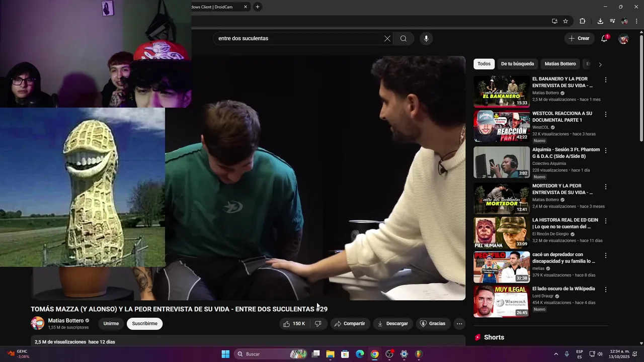Viewport: 644px width, 362px height.
Task: Click the Suscribirme button
Action: pos(145,324)
